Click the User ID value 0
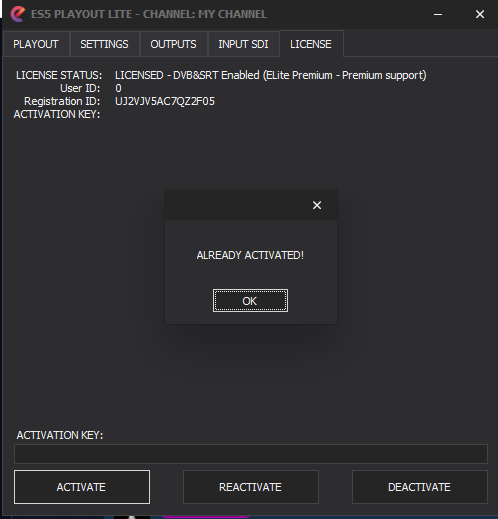The image size is (498, 519). click(118, 88)
